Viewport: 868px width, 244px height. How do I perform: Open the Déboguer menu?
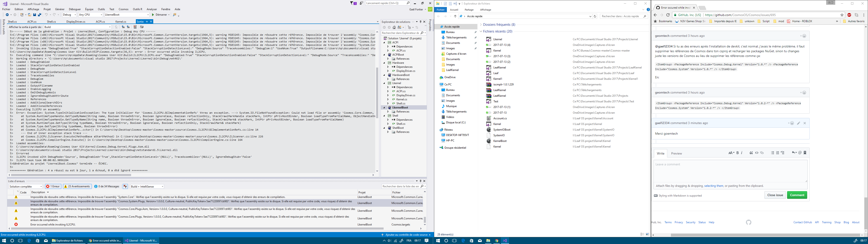coord(75,9)
